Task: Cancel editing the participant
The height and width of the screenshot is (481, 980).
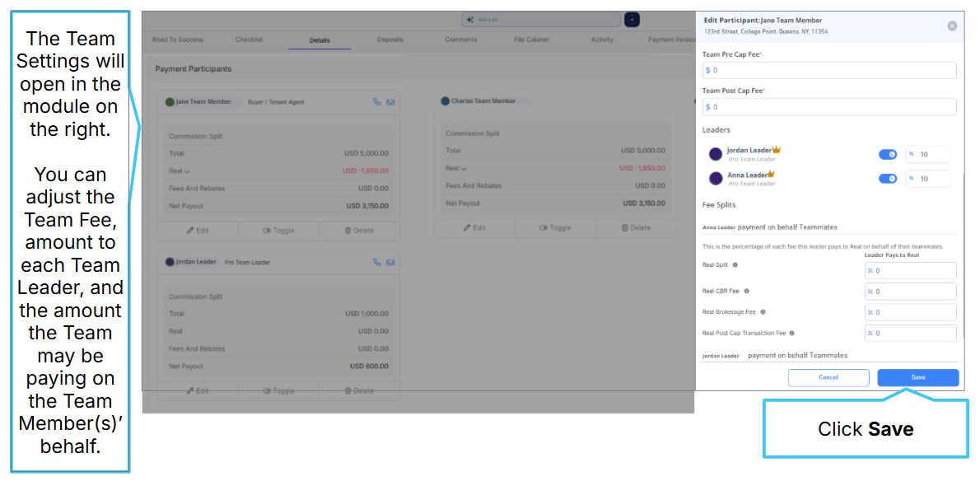Action: pos(828,377)
